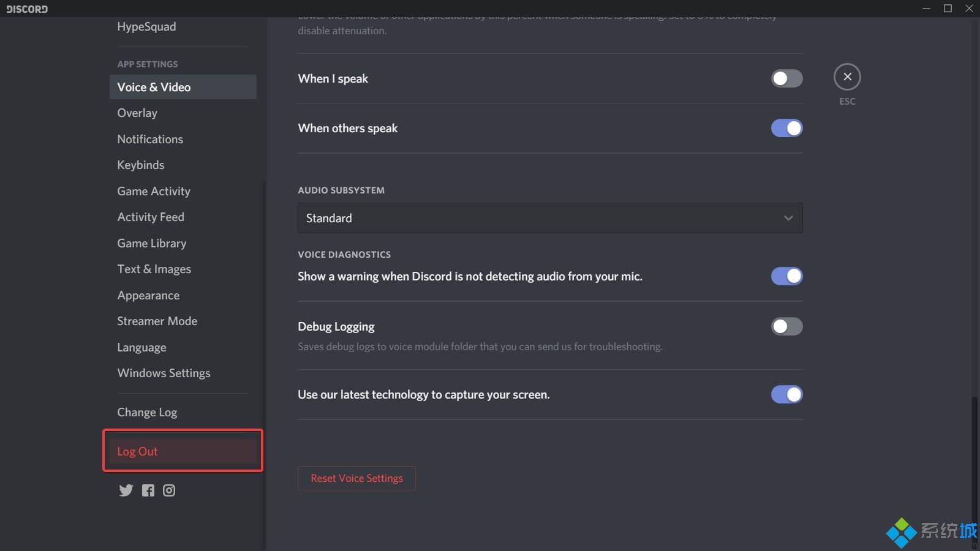Click the sidebar scrollbar thumb
Viewport: 980px width, 551px height.
[265, 365]
